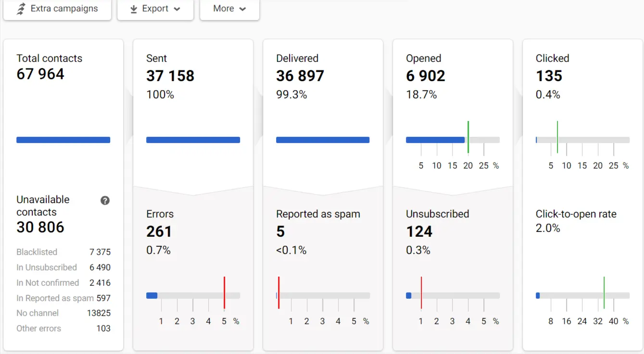This screenshot has height=354, width=644.
Task: Expand the Export dropdown arrow
Action: tap(177, 9)
